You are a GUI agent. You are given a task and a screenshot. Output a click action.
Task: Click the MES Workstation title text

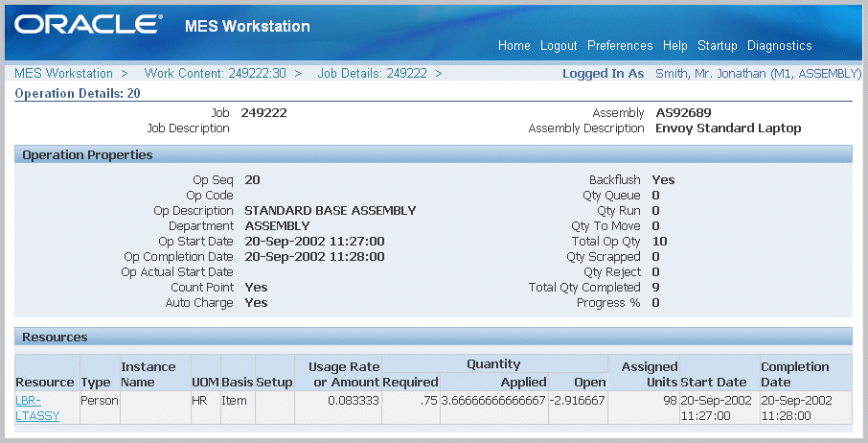point(247,26)
